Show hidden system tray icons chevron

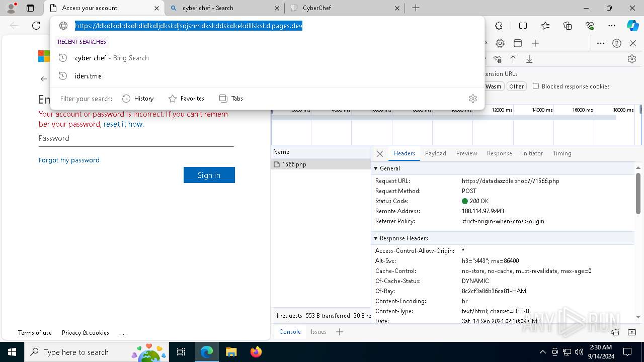pos(542,352)
